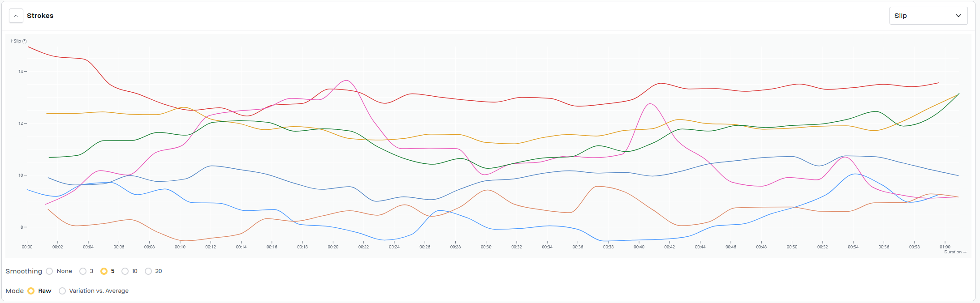Click the 14 value on the slip axis

click(21, 72)
